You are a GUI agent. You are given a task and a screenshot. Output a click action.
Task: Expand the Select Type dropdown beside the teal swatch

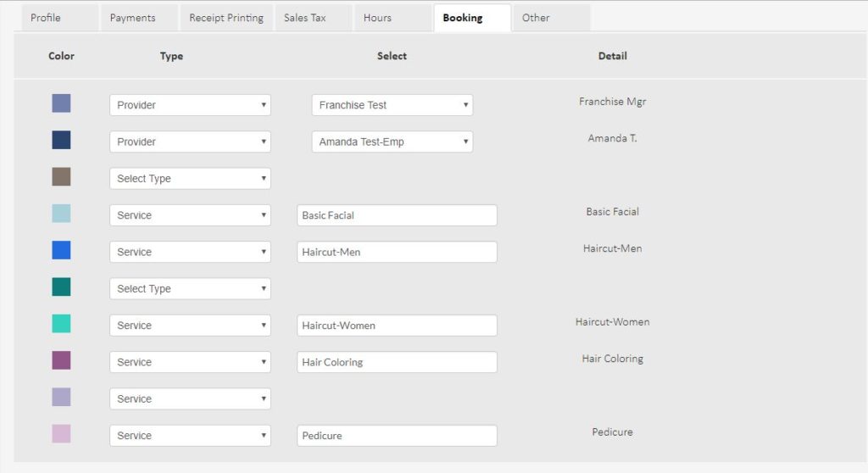(190, 289)
